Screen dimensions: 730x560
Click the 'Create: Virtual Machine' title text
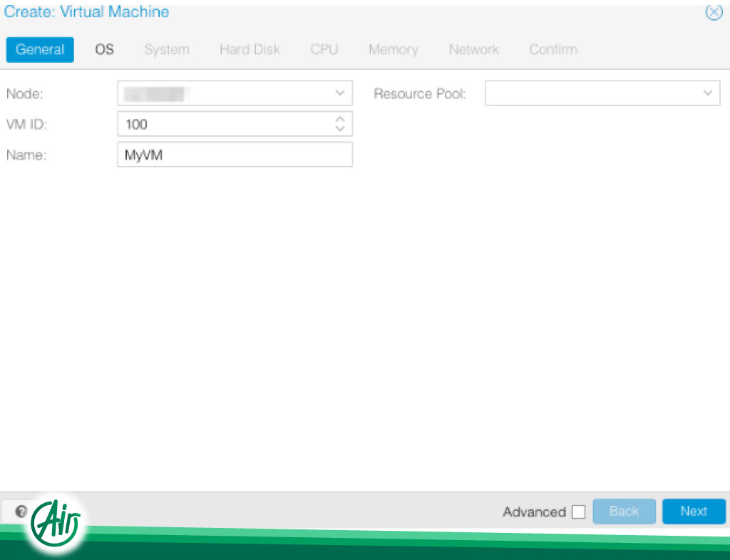[86, 11]
